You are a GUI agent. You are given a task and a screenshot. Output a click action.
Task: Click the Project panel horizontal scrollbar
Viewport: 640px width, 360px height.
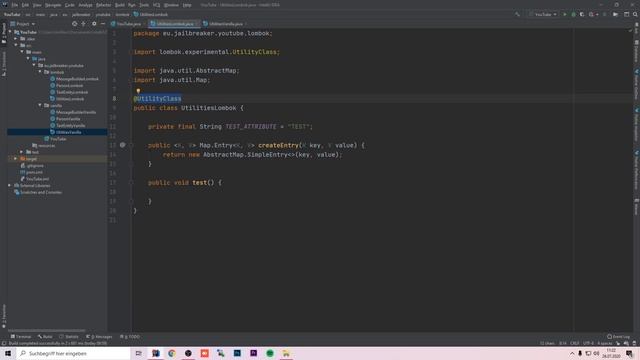tap(47, 330)
